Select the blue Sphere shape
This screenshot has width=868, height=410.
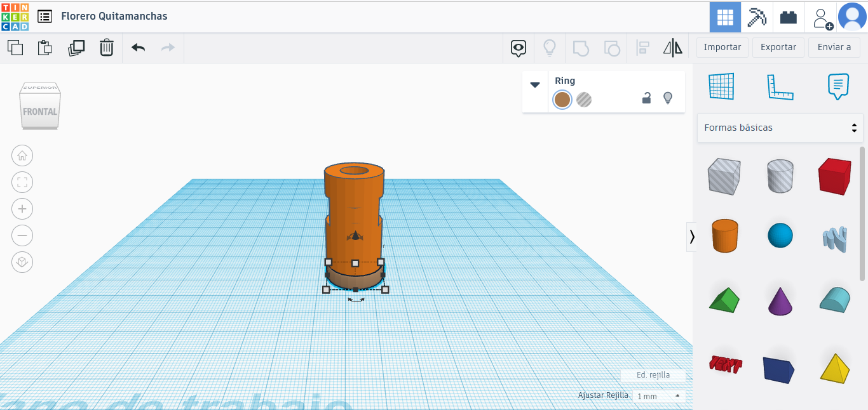click(780, 235)
